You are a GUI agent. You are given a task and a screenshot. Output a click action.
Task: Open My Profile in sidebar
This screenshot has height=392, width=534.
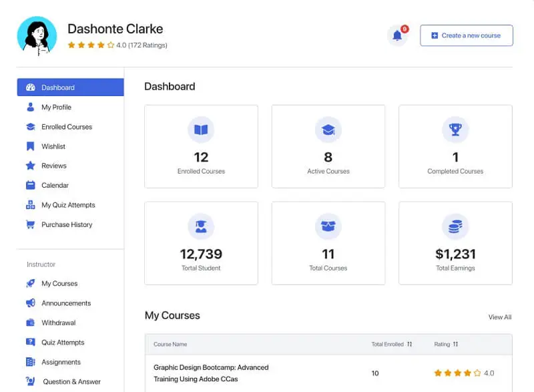[x=56, y=107]
